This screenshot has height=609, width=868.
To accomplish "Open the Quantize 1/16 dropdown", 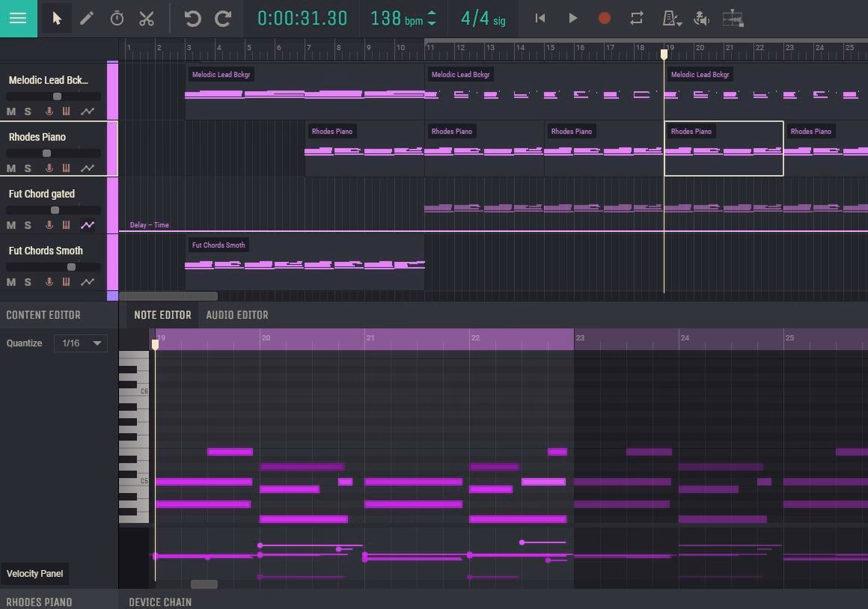I will click(x=81, y=343).
